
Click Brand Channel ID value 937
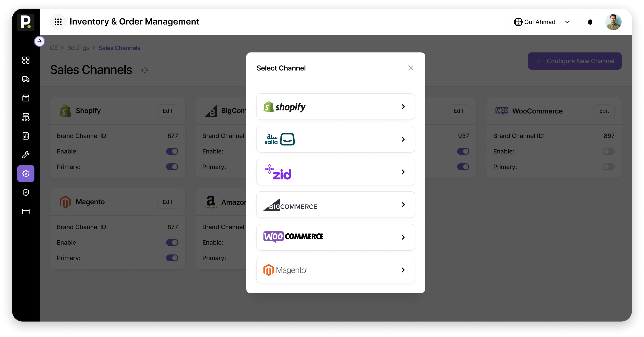pos(463,136)
